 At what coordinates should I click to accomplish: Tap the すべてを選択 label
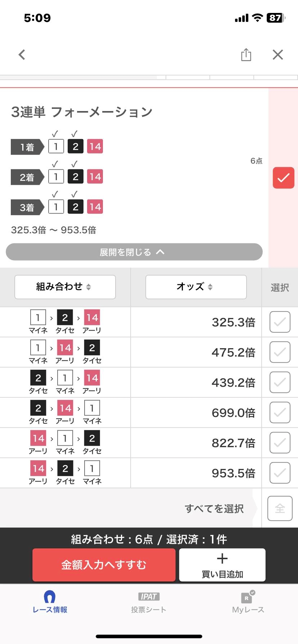click(x=214, y=509)
